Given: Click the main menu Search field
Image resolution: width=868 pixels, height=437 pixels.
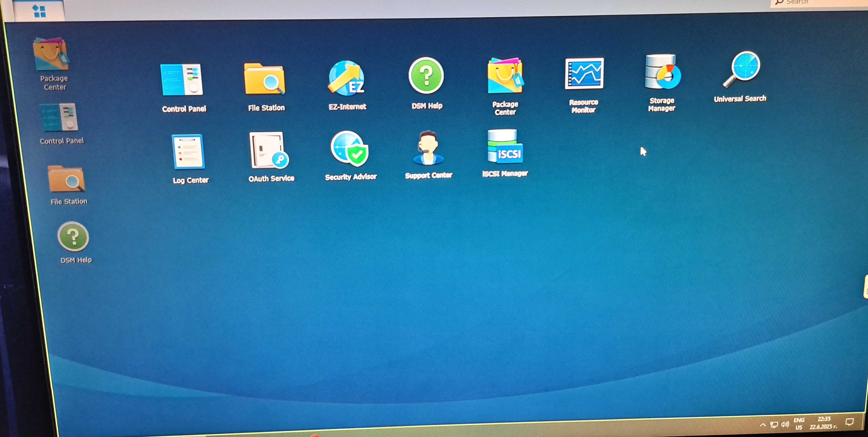Looking at the screenshot, I should (819, 3).
